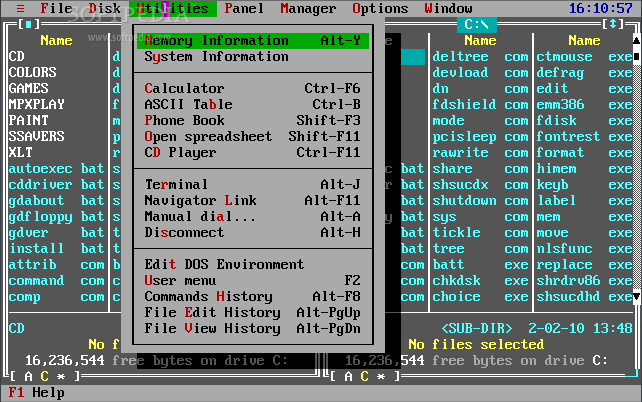This screenshot has height=402, width=642.
Task: Select the XLT directory
Action: [x=20, y=152]
